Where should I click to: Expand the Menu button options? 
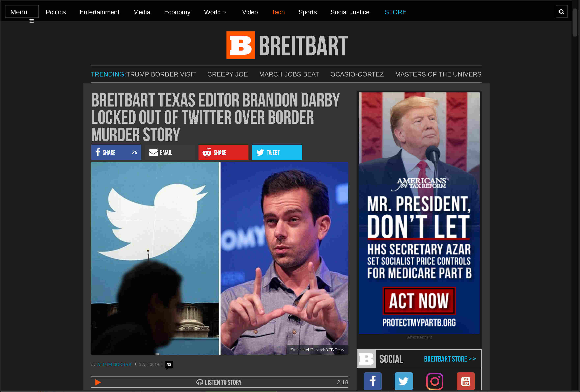pos(22,11)
